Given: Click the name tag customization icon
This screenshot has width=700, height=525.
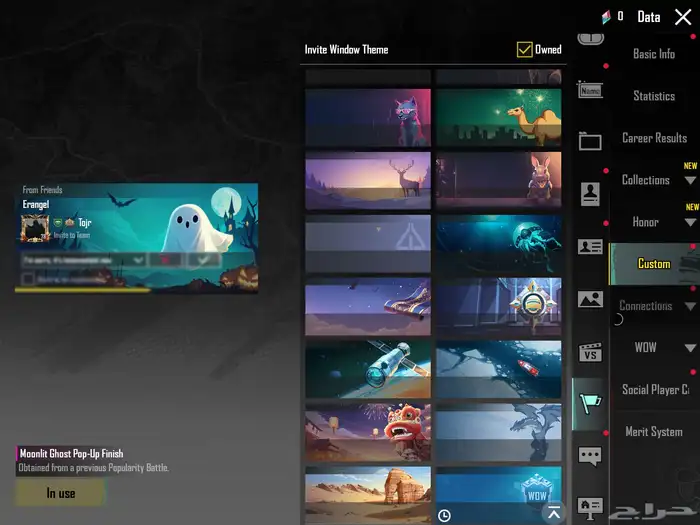Looking at the screenshot, I should click(x=590, y=90).
